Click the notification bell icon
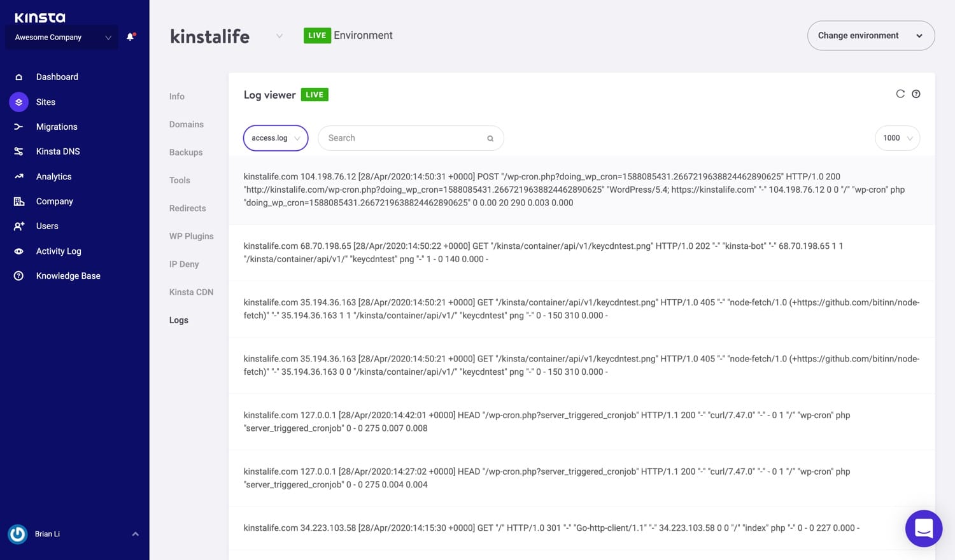The height and width of the screenshot is (560, 955). pyautogui.click(x=131, y=37)
